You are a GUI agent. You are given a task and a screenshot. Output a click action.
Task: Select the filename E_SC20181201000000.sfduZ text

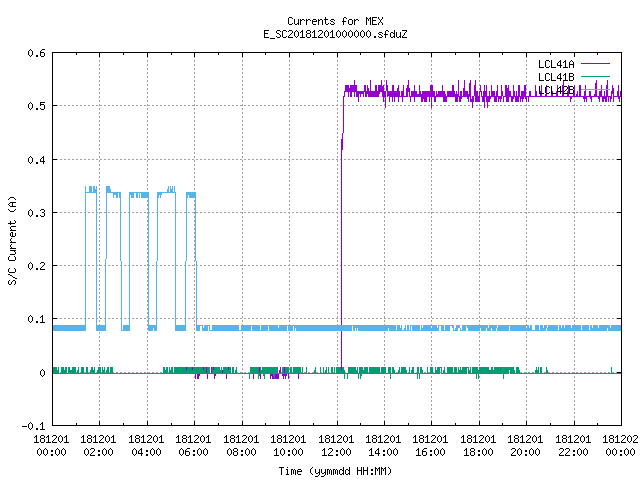335,34
